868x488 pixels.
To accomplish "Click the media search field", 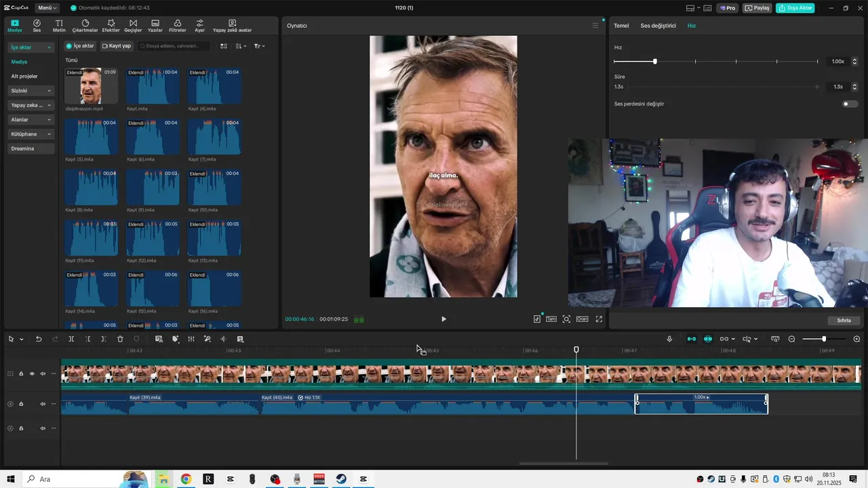I will 174,46.
